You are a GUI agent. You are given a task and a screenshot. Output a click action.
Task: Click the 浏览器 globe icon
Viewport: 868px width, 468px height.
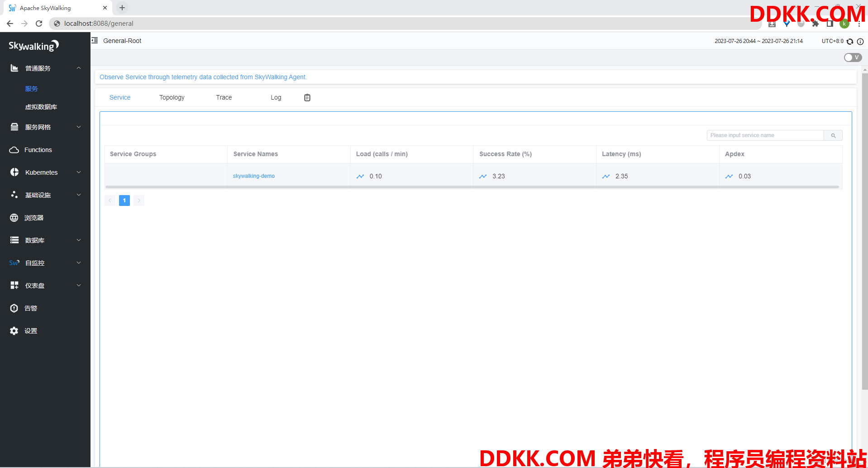(x=14, y=218)
